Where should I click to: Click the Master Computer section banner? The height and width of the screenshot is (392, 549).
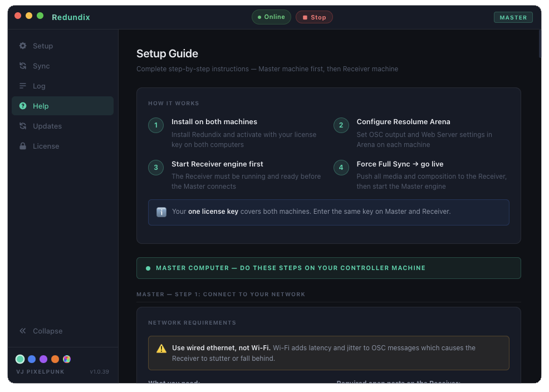[x=329, y=268]
